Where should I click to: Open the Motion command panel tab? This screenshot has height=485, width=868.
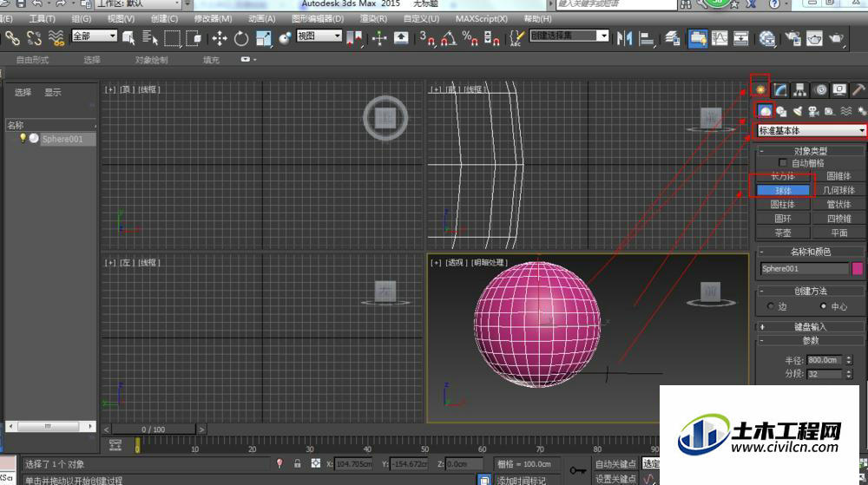coord(820,89)
